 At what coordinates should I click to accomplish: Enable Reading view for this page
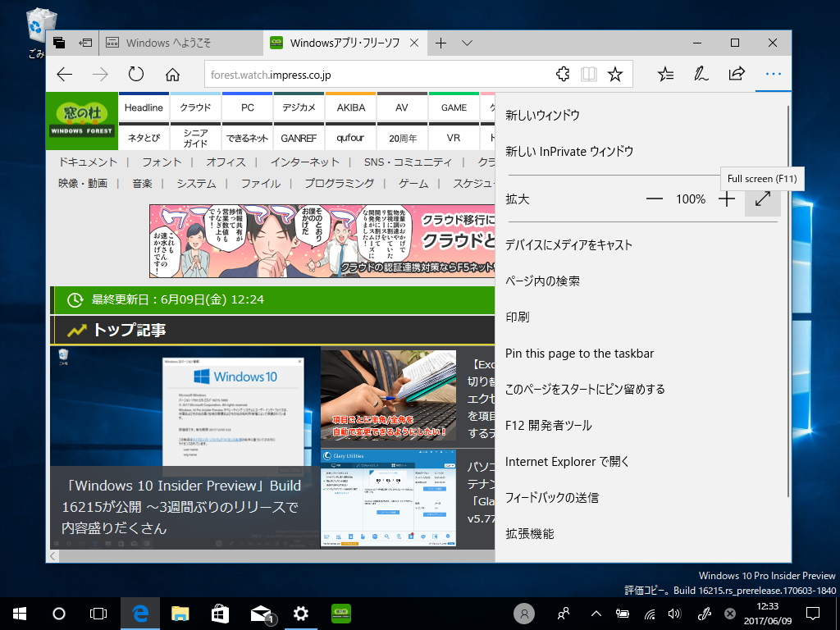589,74
